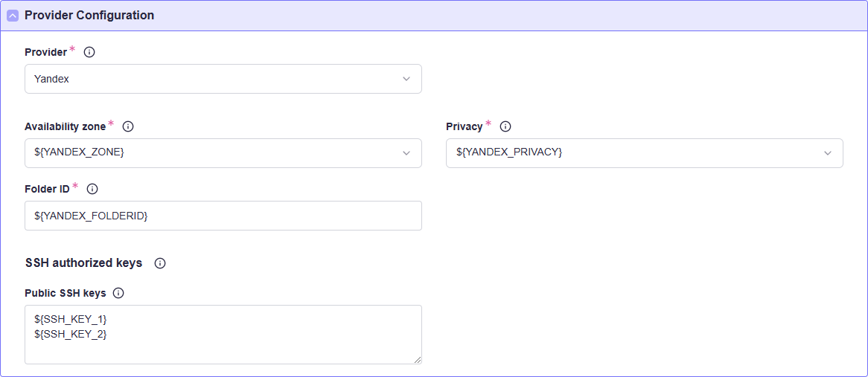This screenshot has width=868, height=377.
Task: Click the SSH authorized keys heading
Action: (x=83, y=263)
